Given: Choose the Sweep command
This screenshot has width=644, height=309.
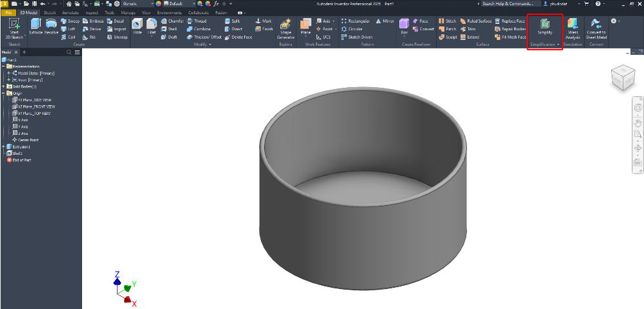Looking at the screenshot, I should (70, 21).
